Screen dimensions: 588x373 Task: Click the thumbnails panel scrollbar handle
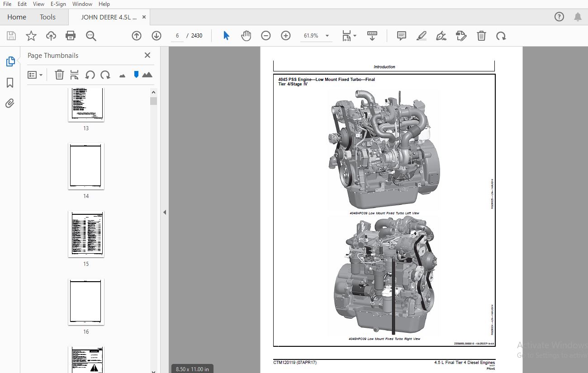154,100
